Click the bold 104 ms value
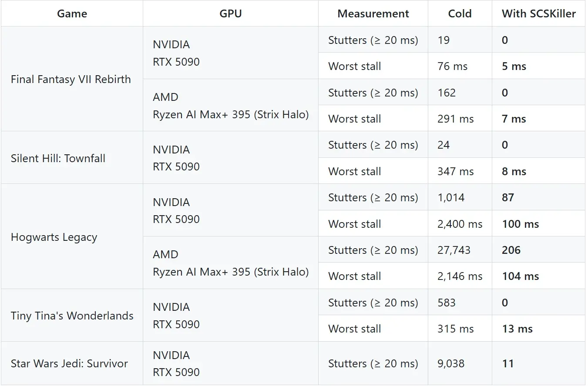Image resolution: width=588 pixels, height=386 pixels. click(x=520, y=276)
